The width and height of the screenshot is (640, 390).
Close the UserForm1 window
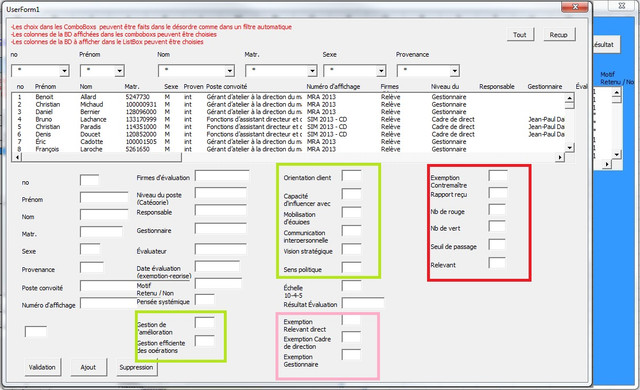(x=574, y=7)
